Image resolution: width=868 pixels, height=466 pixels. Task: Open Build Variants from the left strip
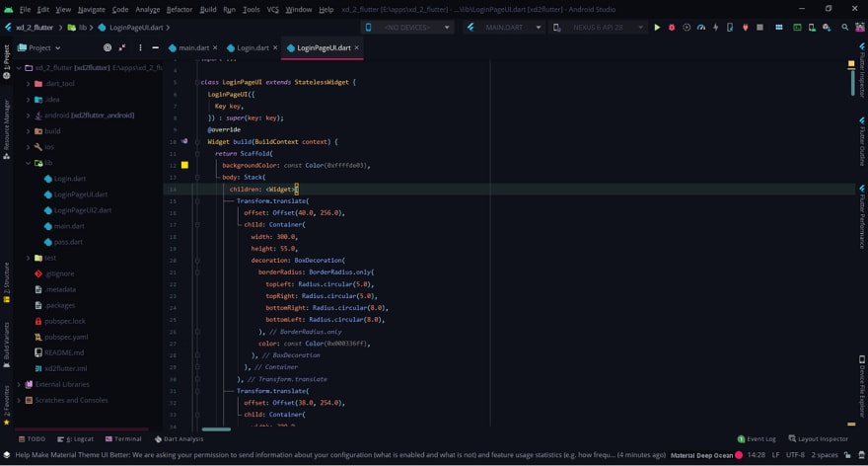click(x=6, y=345)
